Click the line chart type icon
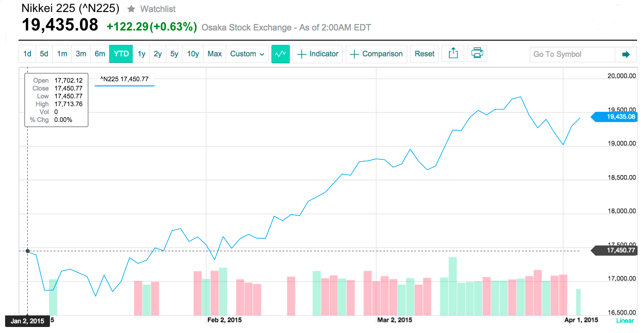 pos(281,54)
